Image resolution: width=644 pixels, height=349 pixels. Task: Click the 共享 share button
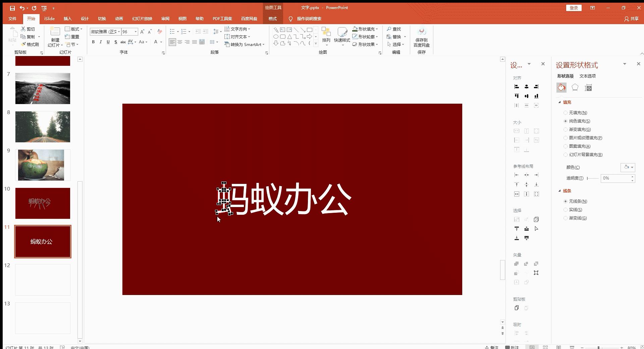point(633,19)
